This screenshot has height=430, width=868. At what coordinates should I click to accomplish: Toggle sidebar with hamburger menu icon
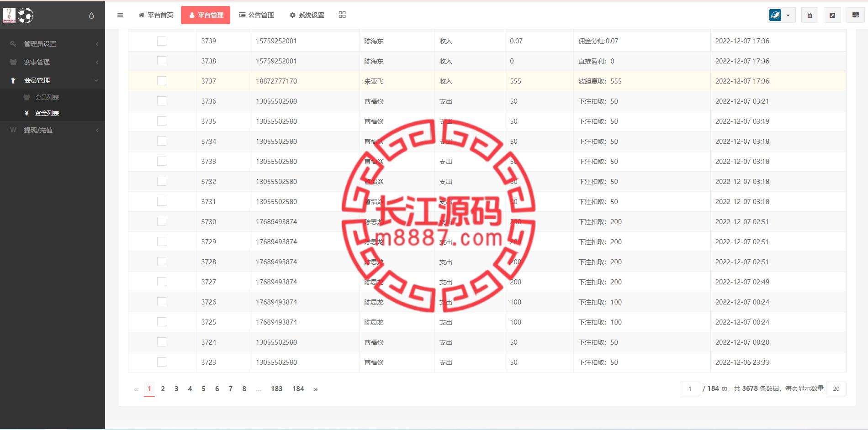pyautogui.click(x=120, y=15)
